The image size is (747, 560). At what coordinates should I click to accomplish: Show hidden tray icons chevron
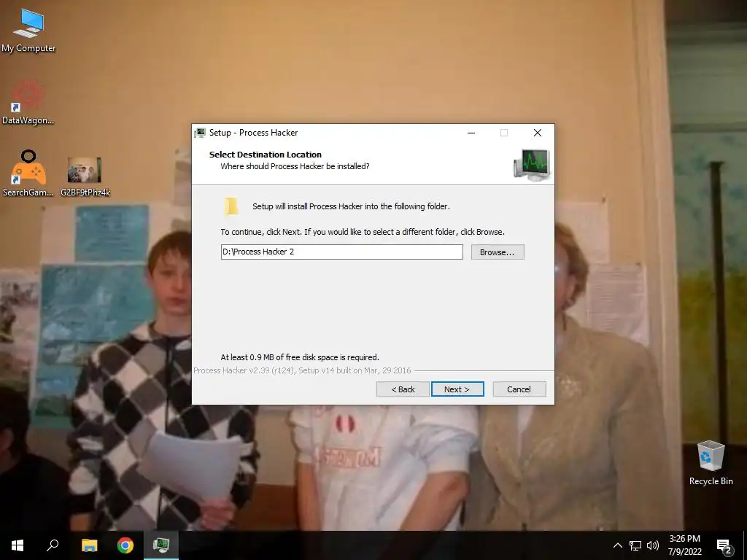click(x=617, y=545)
